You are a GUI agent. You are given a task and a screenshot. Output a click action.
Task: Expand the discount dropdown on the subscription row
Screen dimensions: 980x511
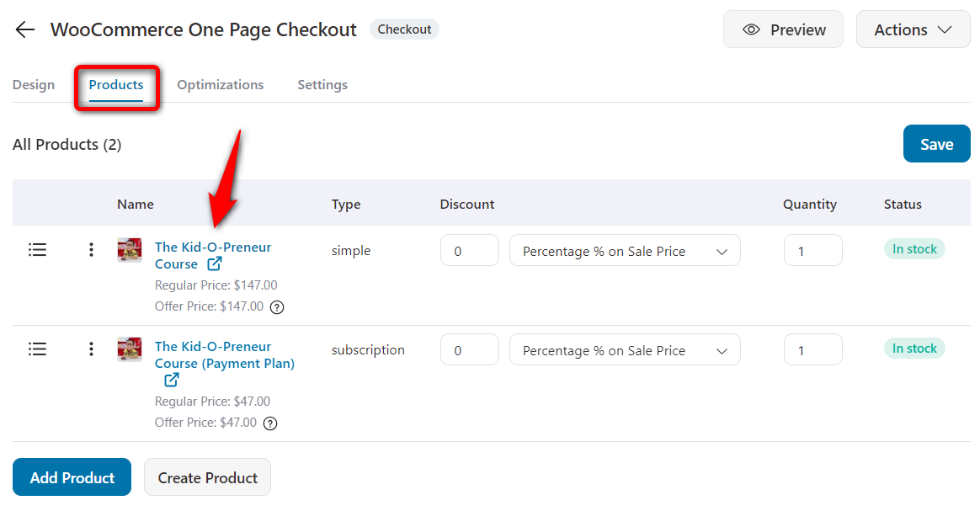click(x=624, y=349)
